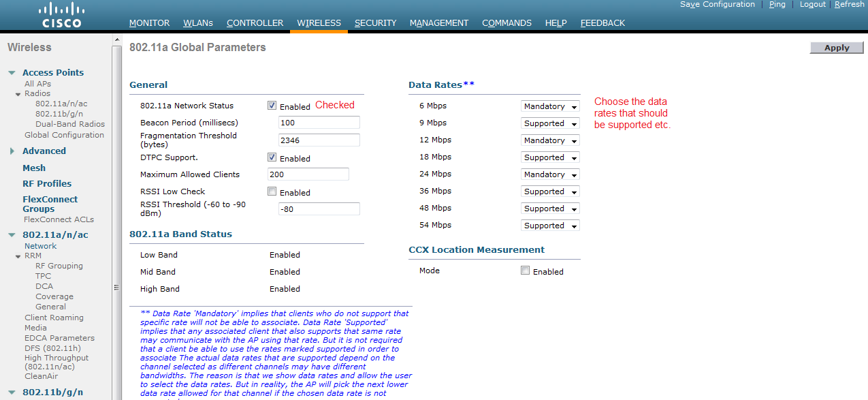Click the Cisco logo icon
This screenshot has height=400, width=868.
coord(61,15)
